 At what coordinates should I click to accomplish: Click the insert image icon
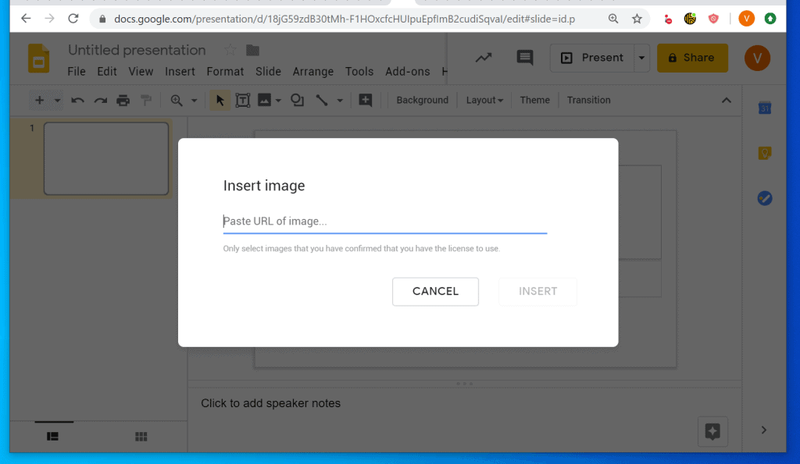click(264, 100)
